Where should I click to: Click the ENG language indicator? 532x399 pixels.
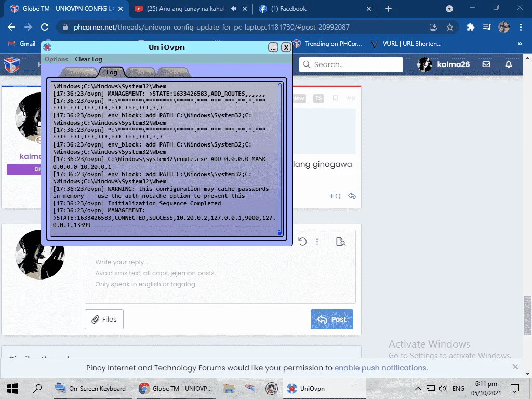click(458, 389)
